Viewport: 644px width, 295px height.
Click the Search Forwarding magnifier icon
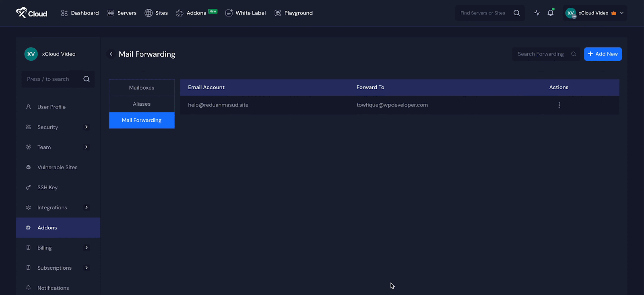[574, 54]
